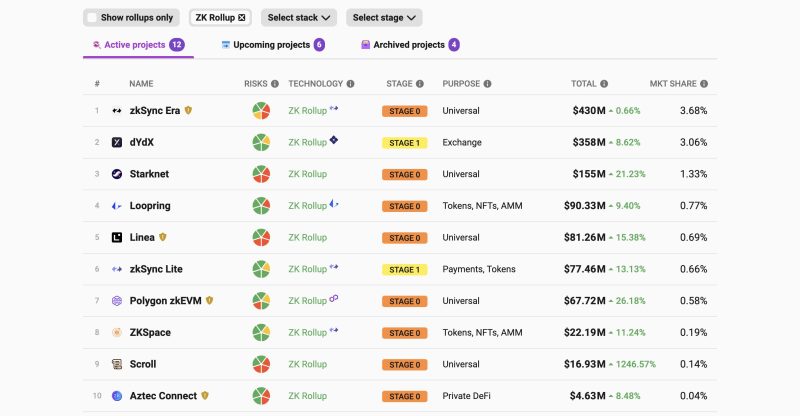This screenshot has height=416, width=800.
Task: Click the risk pie chart for Scroll
Action: (261, 364)
